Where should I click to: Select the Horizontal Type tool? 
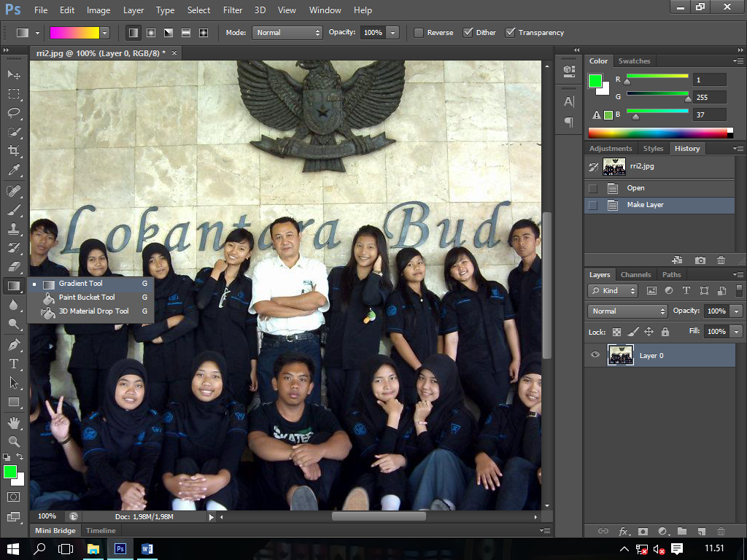14,364
